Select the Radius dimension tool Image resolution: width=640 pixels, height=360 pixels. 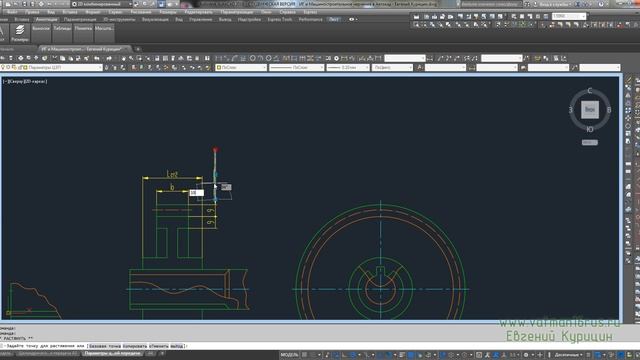point(253,58)
